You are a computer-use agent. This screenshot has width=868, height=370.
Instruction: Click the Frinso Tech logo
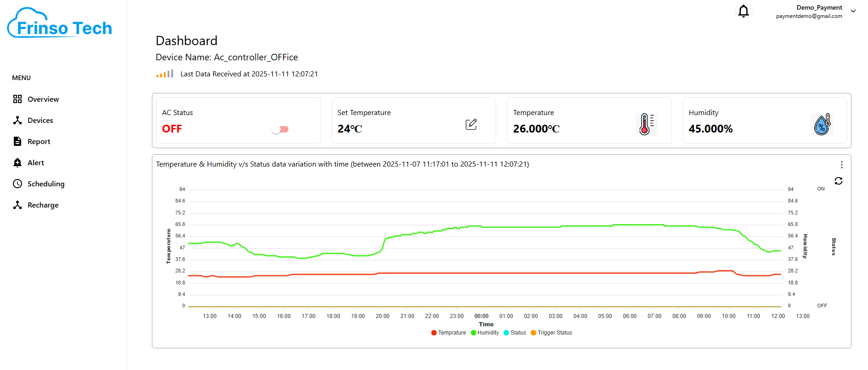(x=60, y=23)
